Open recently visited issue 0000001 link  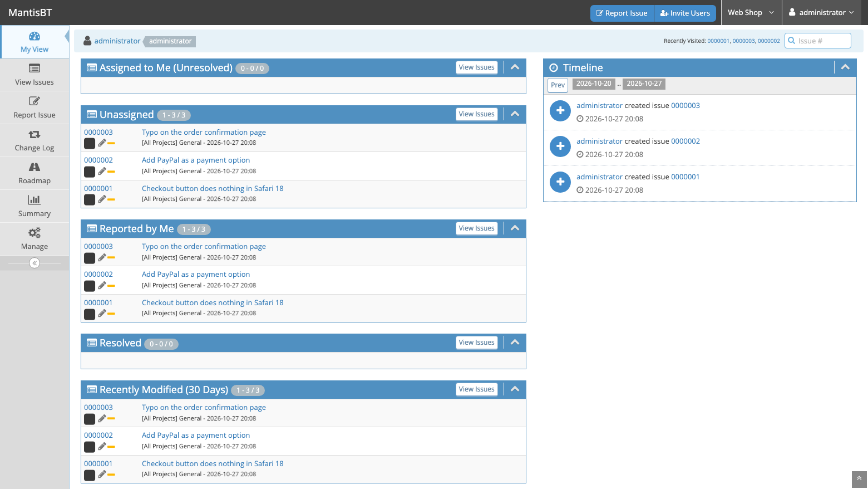click(718, 41)
